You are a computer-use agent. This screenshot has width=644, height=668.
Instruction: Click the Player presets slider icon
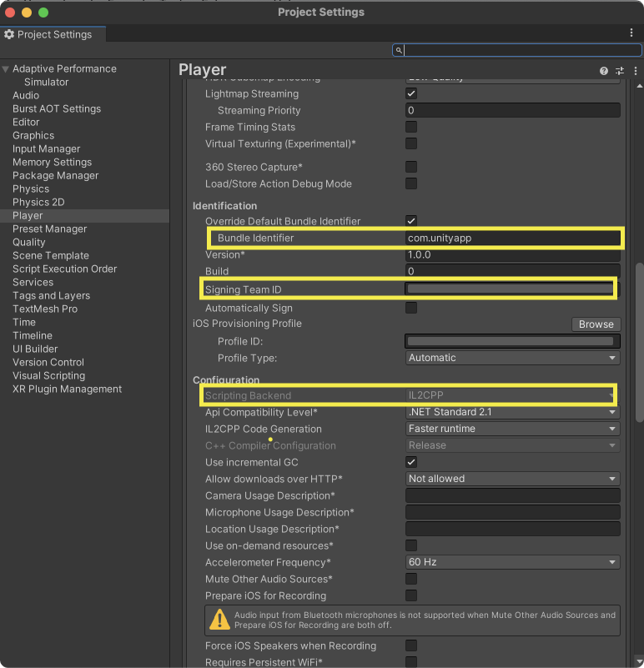(x=619, y=71)
